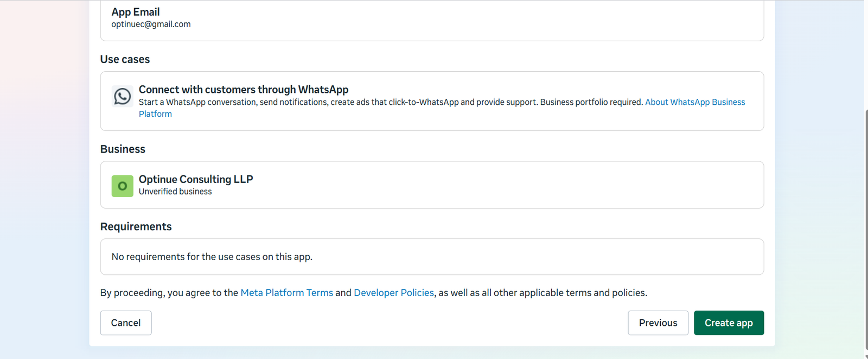The width and height of the screenshot is (868, 359).
Task: Click the App Email label
Action: pos(136,12)
